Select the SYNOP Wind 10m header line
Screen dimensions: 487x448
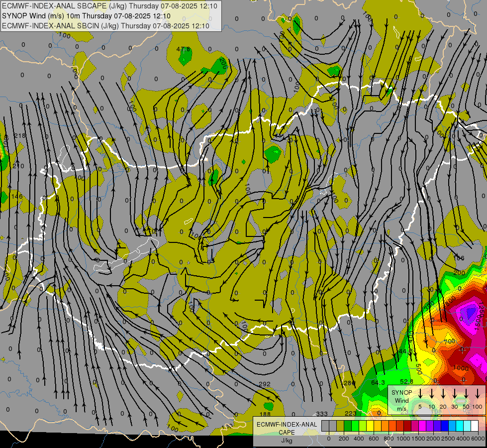86,16
